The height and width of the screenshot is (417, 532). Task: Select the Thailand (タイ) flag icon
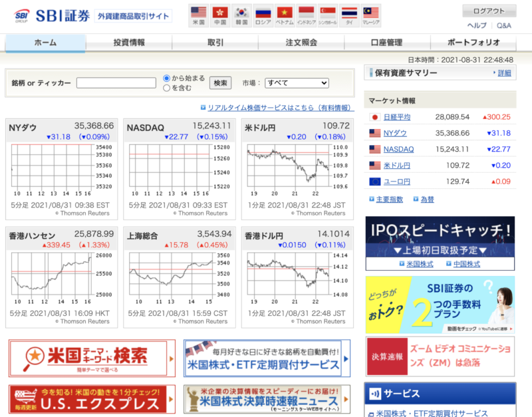(349, 15)
